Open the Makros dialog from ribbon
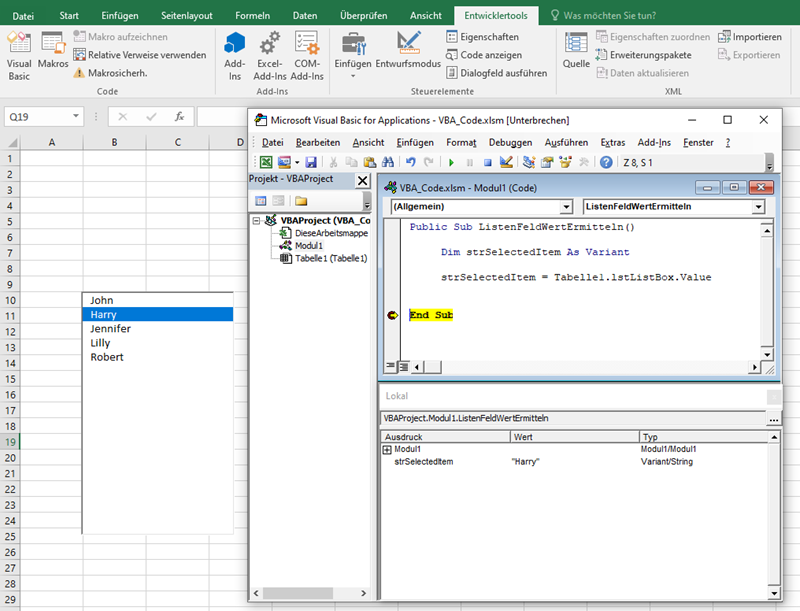The width and height of the screenshot is (800, 611). tap(53, 49)
